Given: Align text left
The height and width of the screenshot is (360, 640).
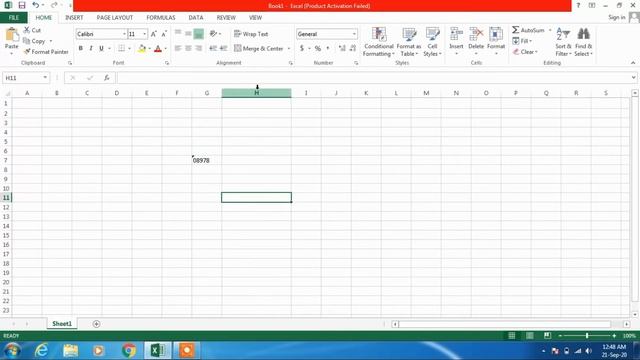Looking at the screenshot, I should [178, 48].
